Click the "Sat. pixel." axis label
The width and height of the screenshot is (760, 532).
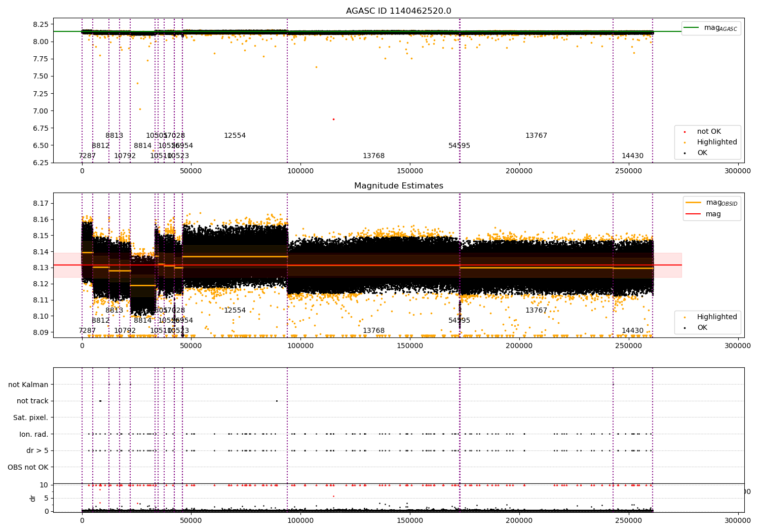click(x=31, y=417)
